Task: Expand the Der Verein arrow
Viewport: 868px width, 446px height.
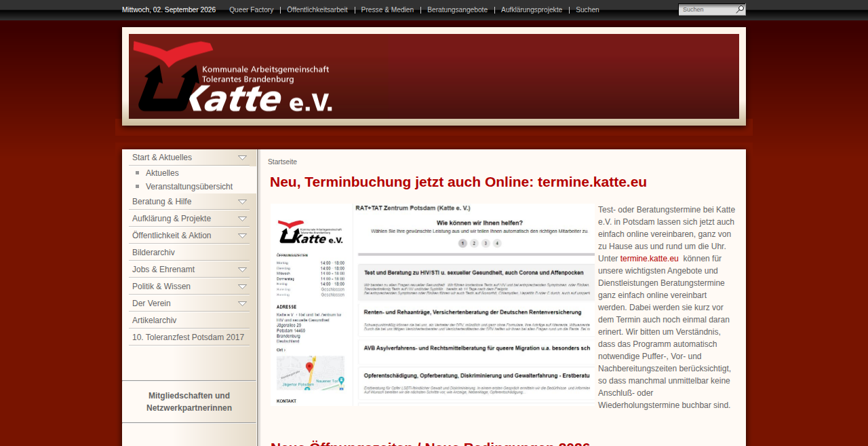Action: (x=243, y=303)
